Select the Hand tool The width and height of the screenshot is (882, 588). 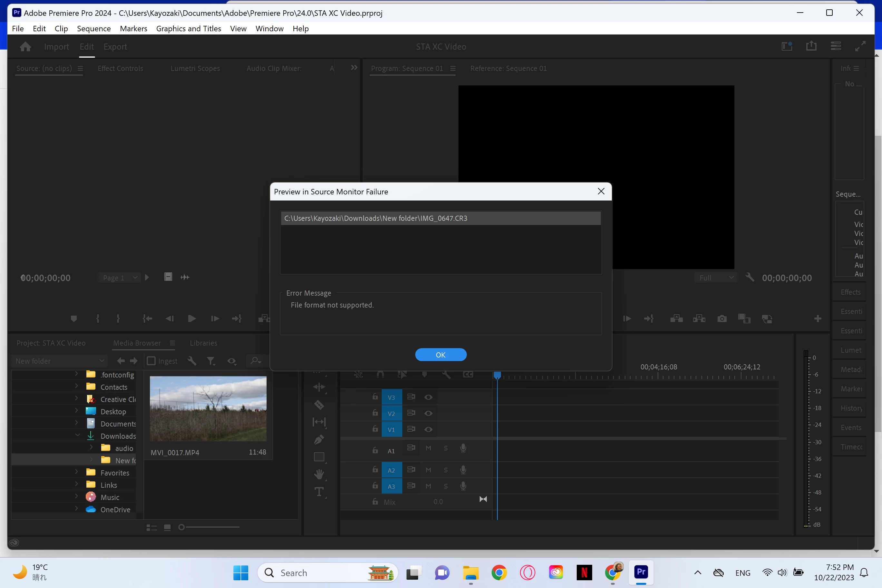pos(319,474)
